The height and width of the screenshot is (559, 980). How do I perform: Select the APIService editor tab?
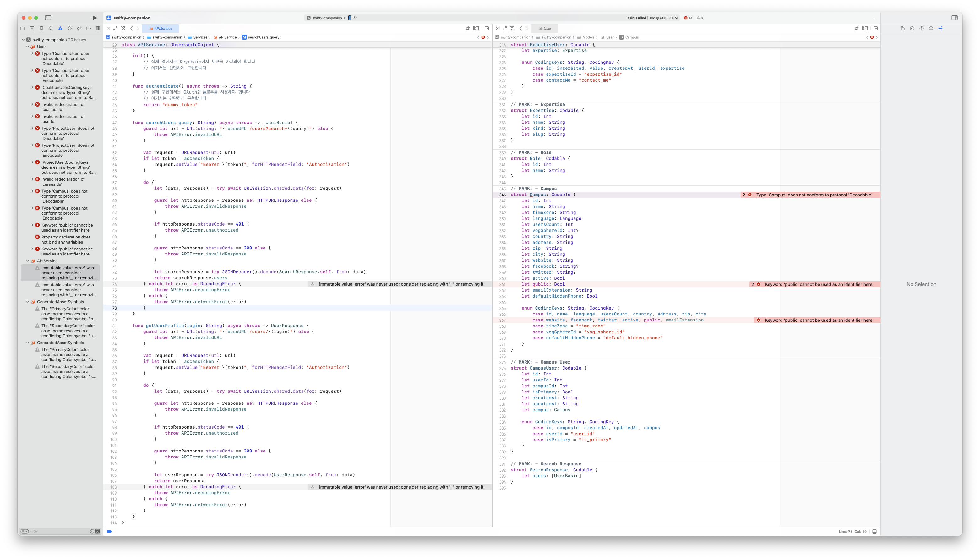tap(161, 28)
